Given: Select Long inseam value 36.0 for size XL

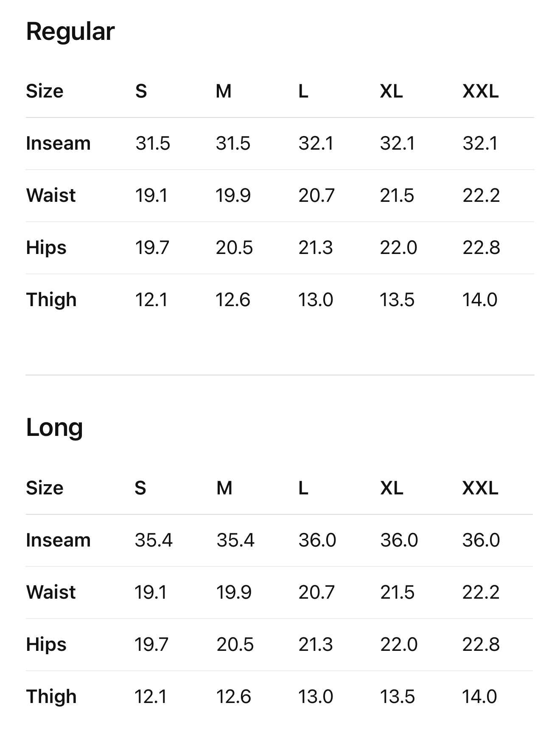Looking at the screenshot, I should click(399, 540).
